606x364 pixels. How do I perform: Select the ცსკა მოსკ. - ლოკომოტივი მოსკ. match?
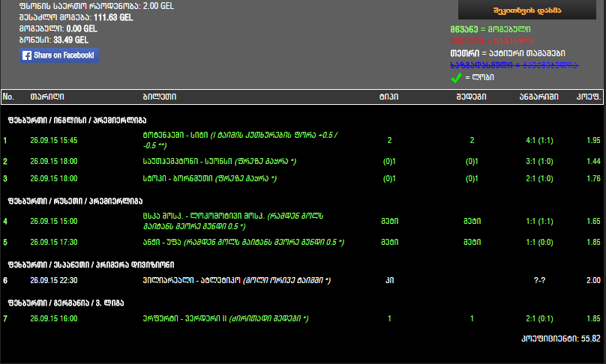click(x=301, y=221)
